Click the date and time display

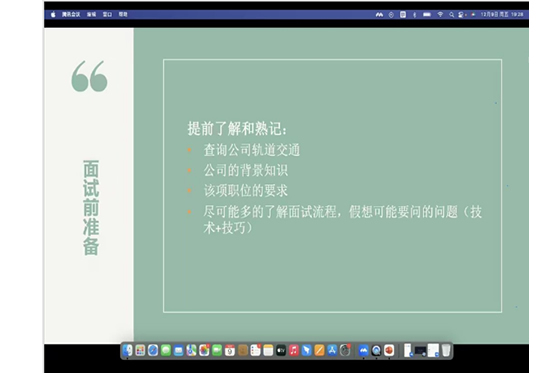(x=502, y=14)
